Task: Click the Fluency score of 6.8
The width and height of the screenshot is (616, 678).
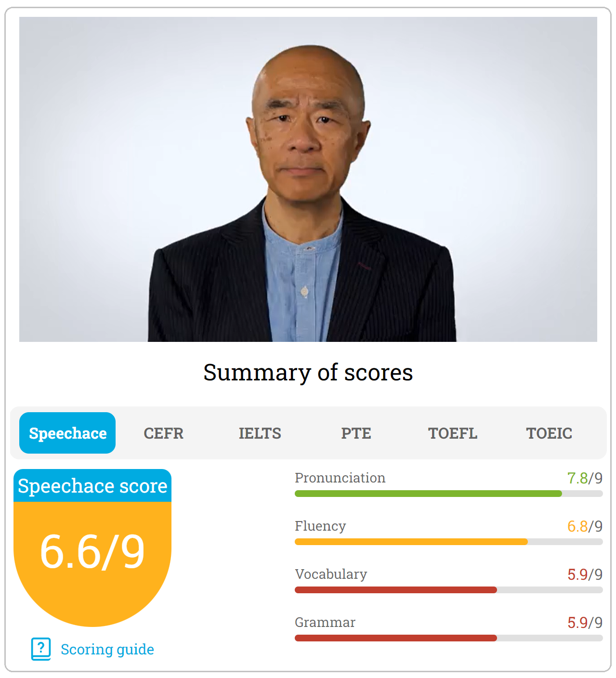Action: pyautogui.click(x=577, y=526)
